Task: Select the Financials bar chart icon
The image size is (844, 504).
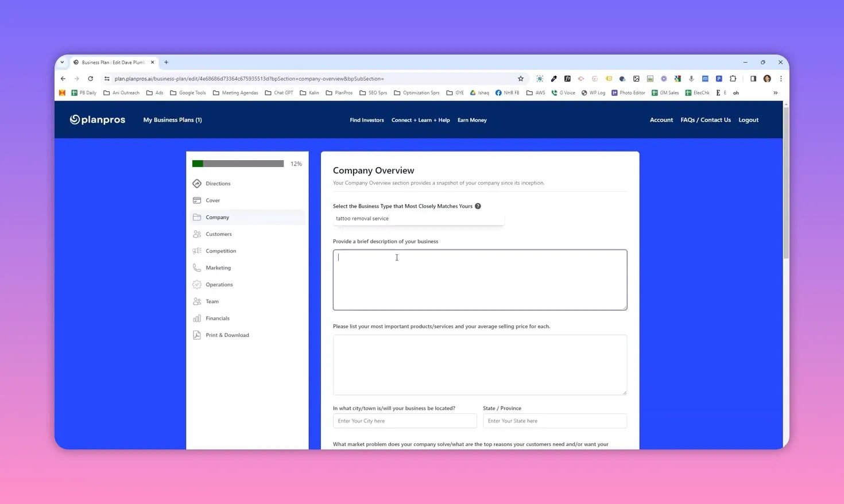Action: click(x=197, y=318)
